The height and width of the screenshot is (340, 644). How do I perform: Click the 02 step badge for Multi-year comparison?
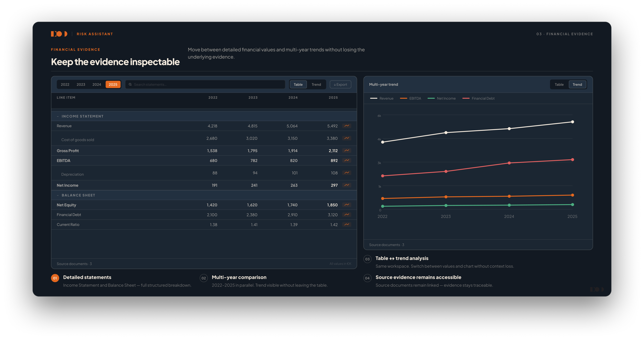(204, 278)
